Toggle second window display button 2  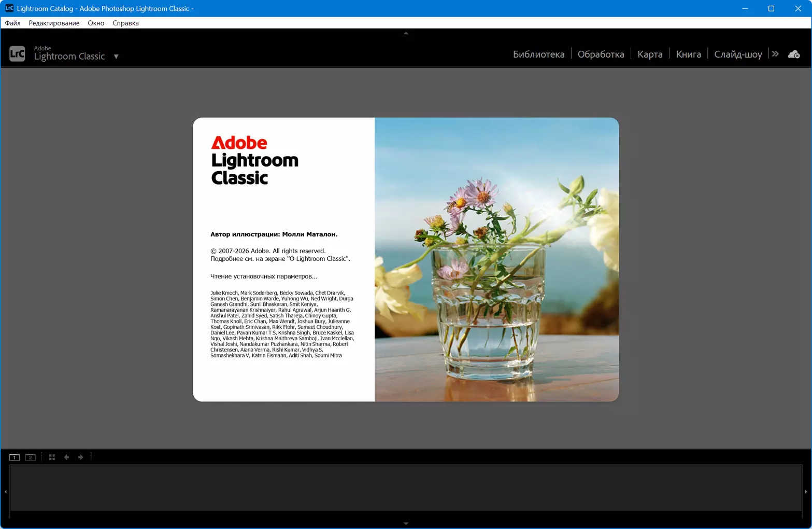tap(31, 457)
